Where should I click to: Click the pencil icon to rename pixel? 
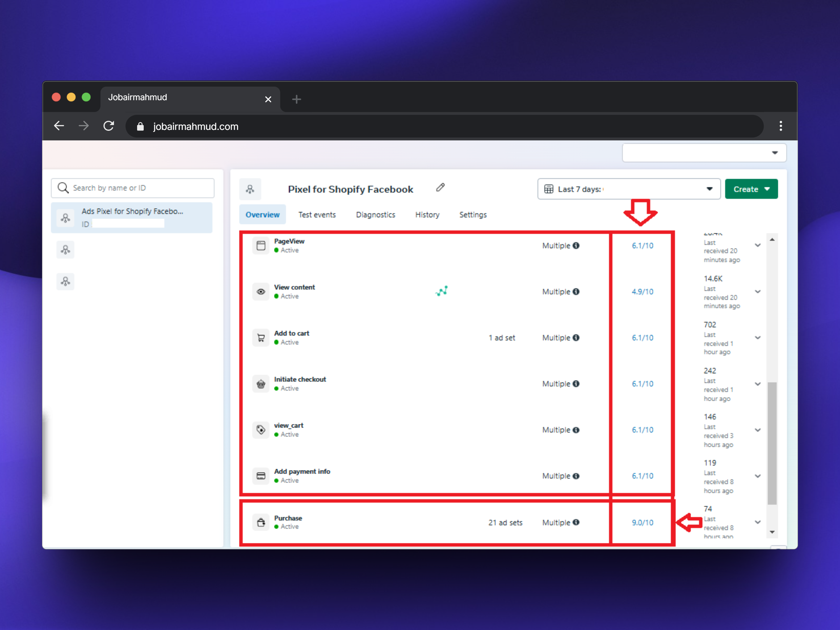440,187
